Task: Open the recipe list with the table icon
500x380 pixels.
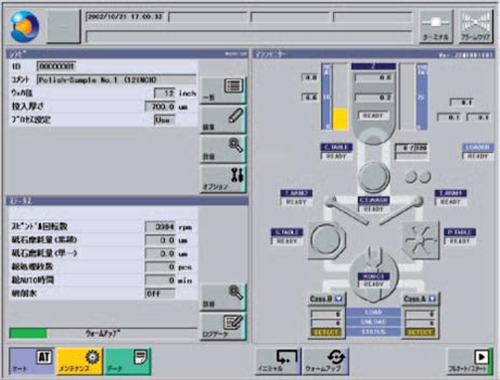Action: point(223,90)
